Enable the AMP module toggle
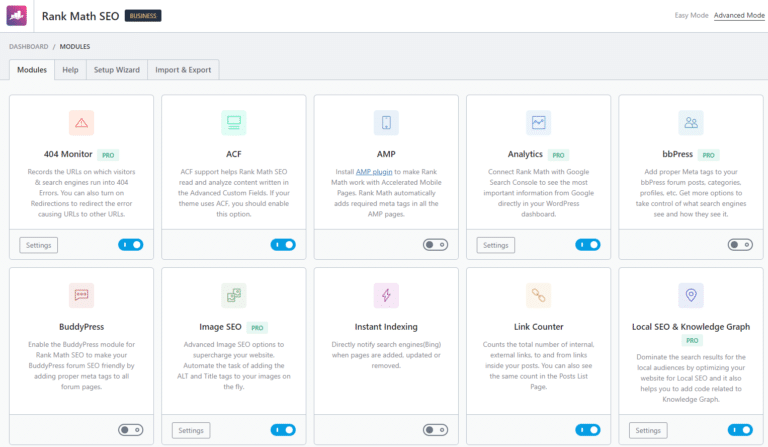 point(435,244)
